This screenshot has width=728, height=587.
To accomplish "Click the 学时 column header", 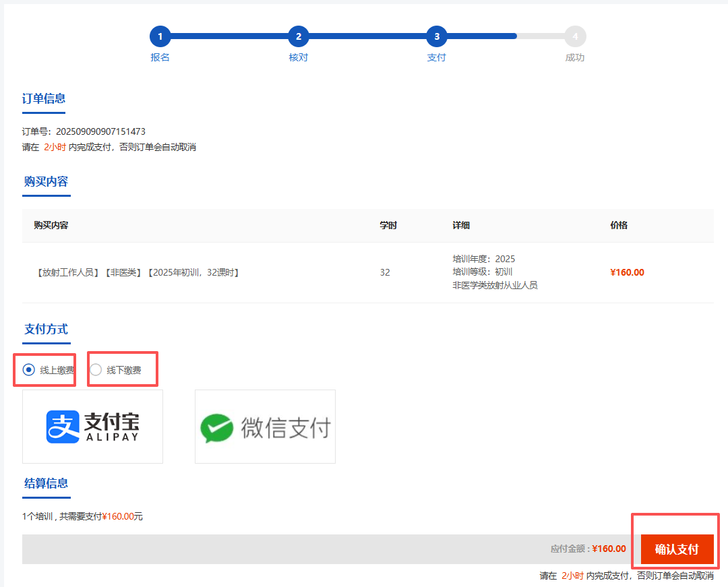I will 388,225.
